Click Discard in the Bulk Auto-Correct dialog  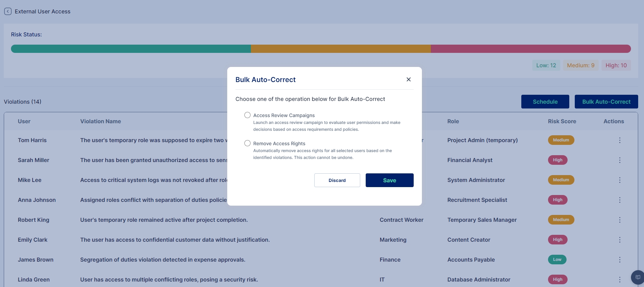337,180
